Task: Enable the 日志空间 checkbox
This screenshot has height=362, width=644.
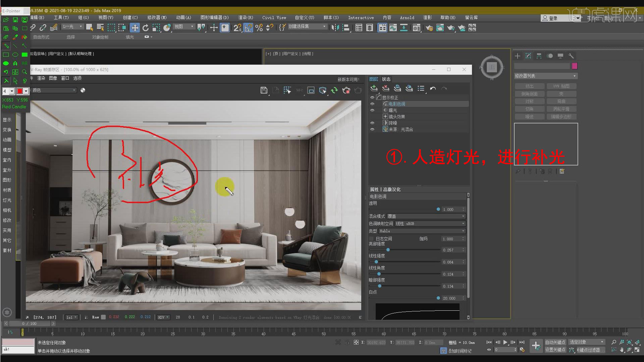Action: point(372,239)
